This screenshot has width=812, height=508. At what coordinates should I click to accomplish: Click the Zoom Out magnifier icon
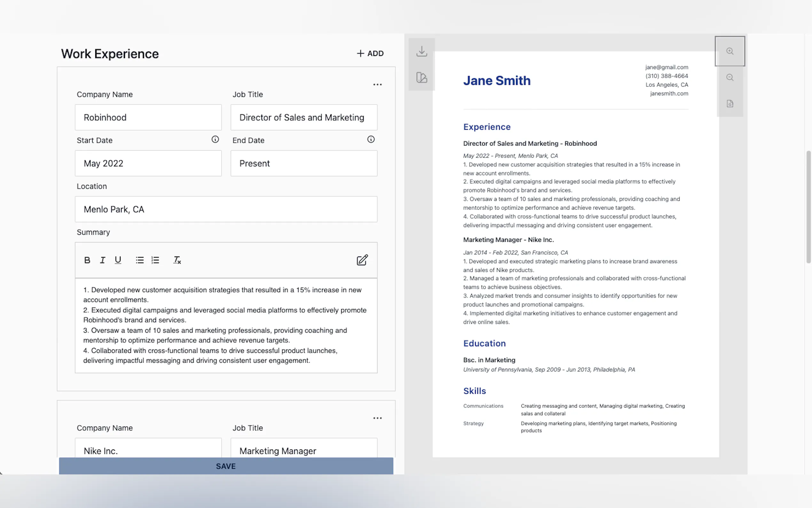click(730, 77)
